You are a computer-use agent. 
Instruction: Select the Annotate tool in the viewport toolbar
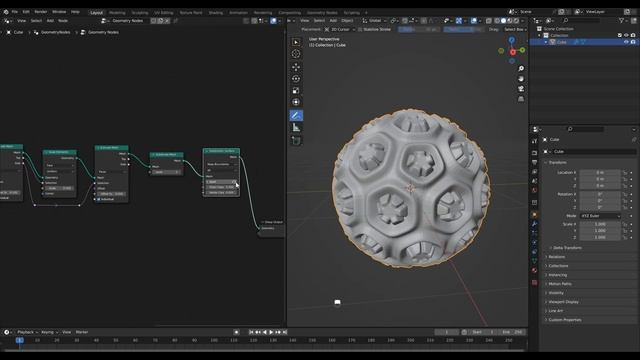(x=296, y=116)
